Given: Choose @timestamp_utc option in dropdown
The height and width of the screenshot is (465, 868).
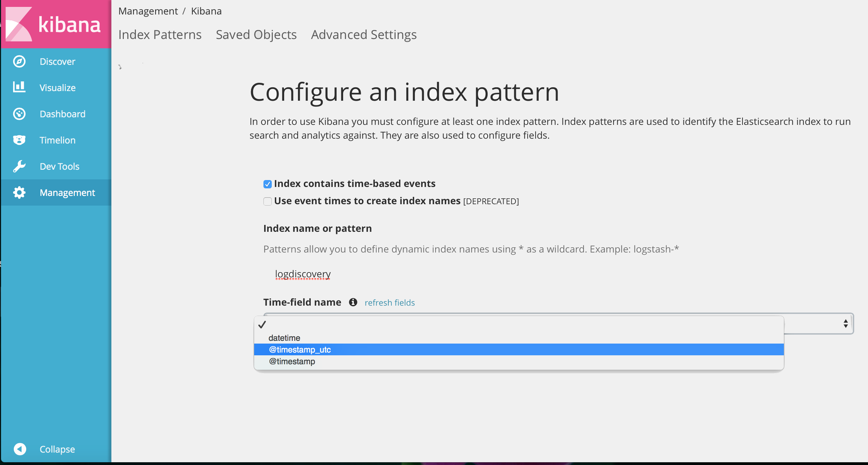Looking at the screenshot, I should tap(300, 349).
